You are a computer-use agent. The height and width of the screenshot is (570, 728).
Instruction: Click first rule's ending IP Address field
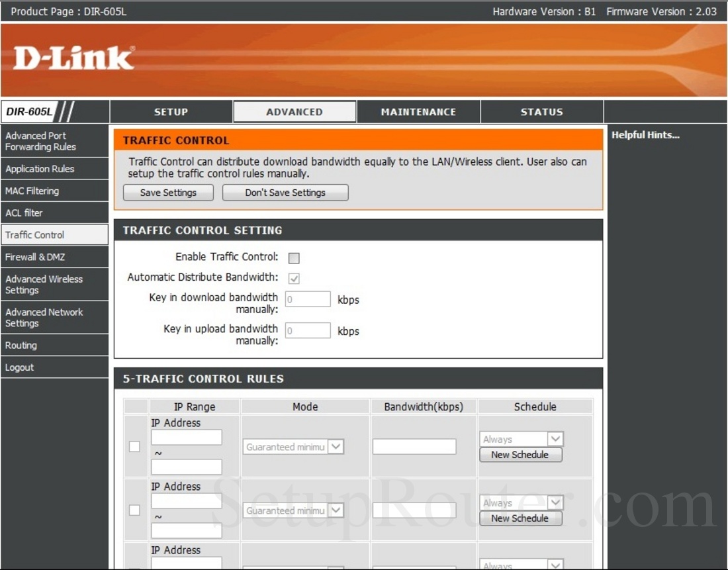point(187,467)
